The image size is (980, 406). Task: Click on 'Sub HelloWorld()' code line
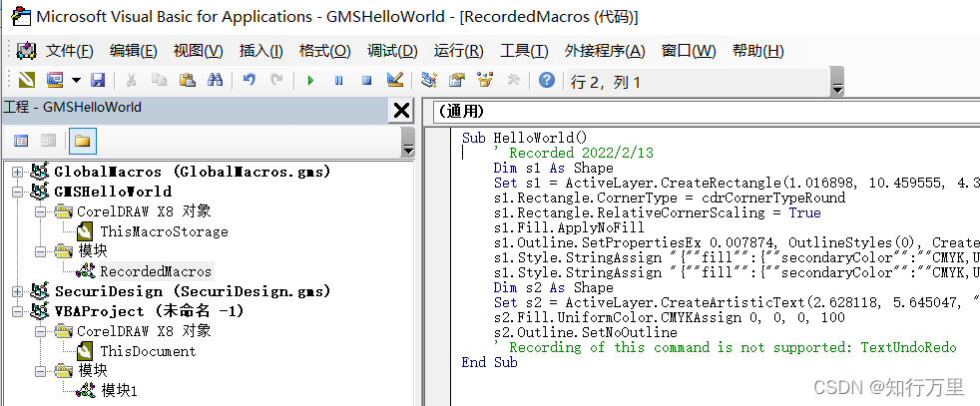(525, 138)
